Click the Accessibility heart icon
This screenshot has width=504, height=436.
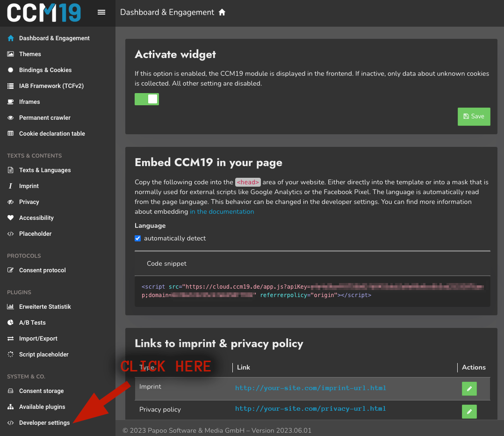point(11,218)
